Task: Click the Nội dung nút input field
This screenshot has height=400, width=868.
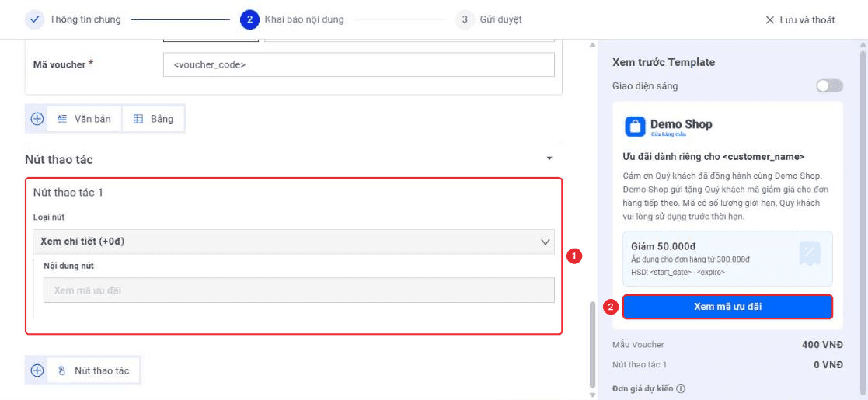Action: (299, 290)
